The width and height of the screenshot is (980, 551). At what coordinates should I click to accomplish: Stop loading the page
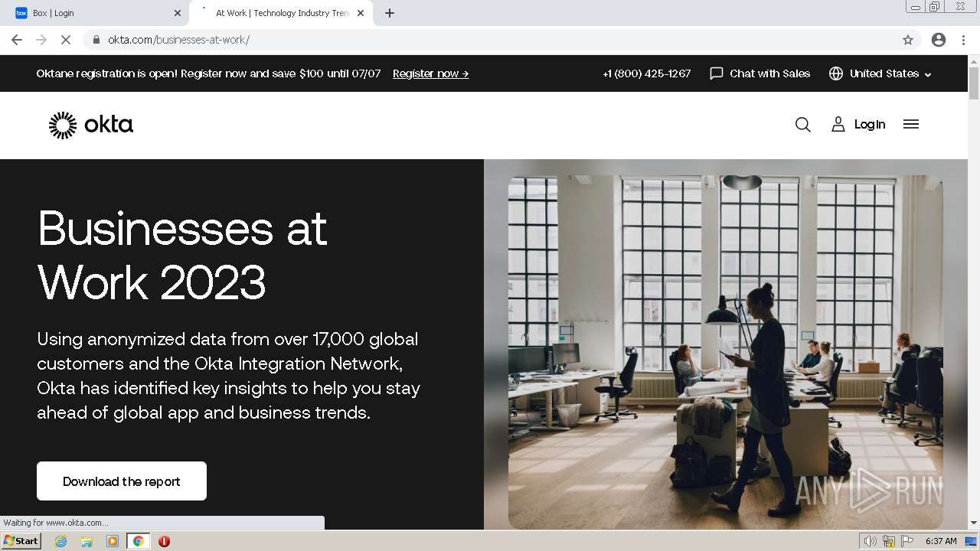pyautogui.click(x=66, y=40)
